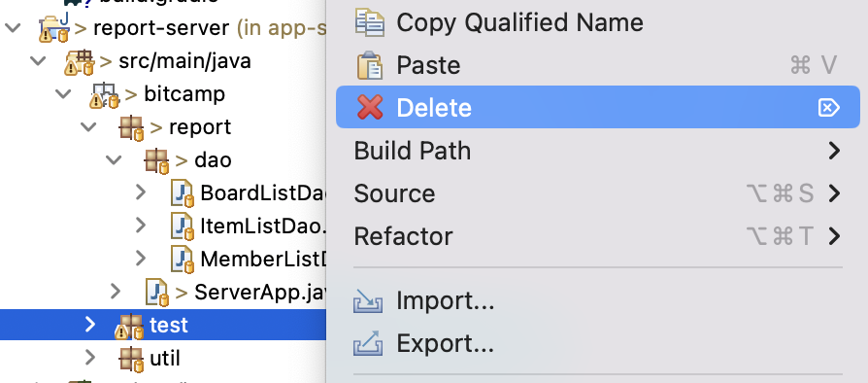Click the Refactor submenu arrow
The width and height of the screenshot is (868, 383).
[834, 236]
